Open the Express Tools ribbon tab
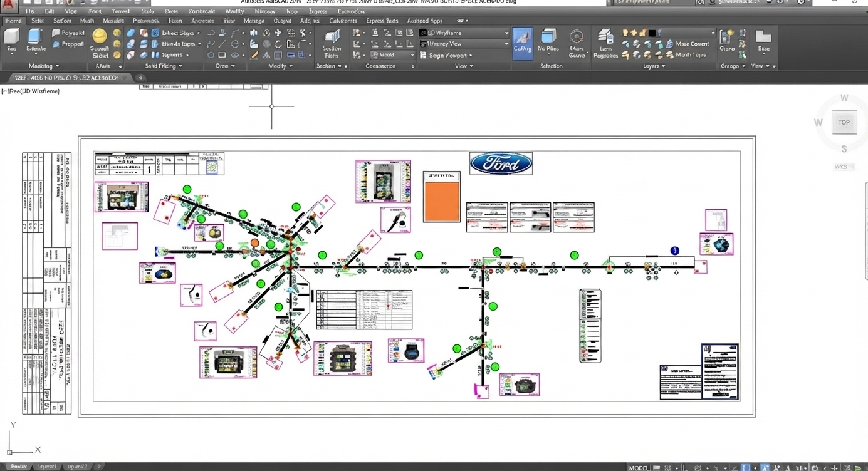The height and width of the screenshot is (471, 868). point(382,21)
